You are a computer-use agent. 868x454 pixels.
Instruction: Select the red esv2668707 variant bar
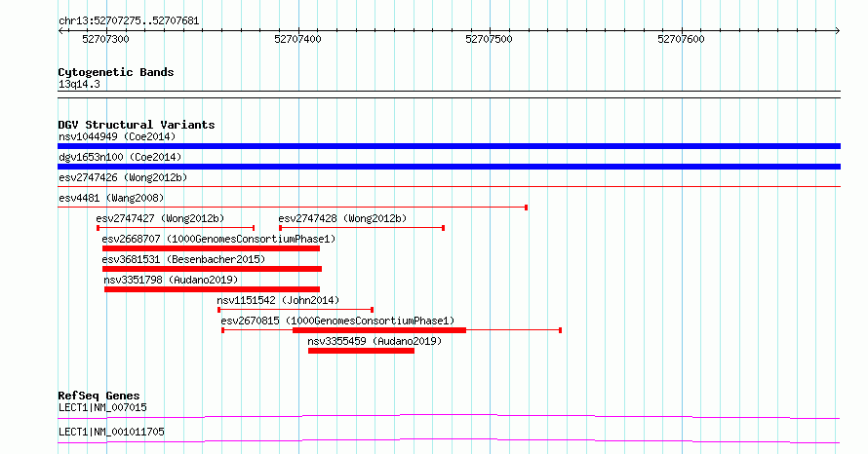click(211, 248)
